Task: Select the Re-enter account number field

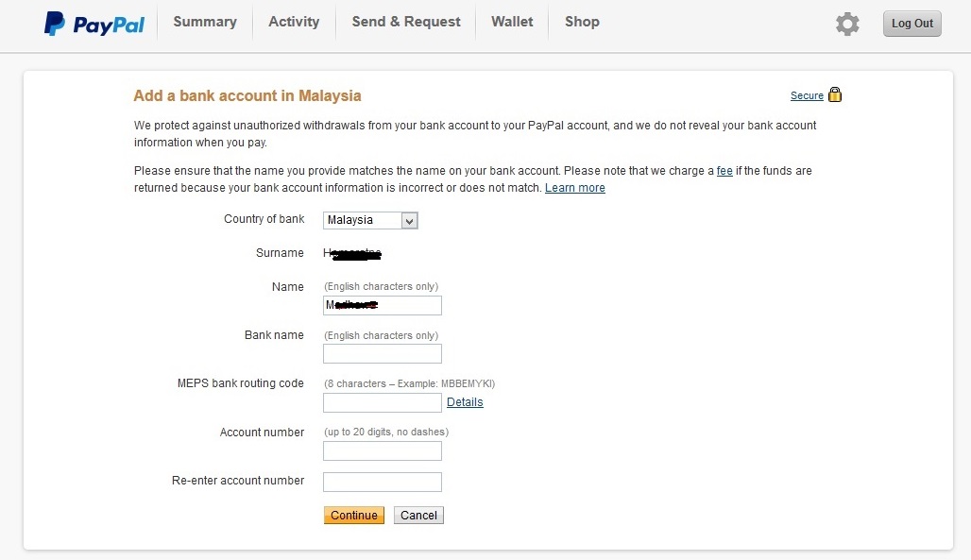Action: 383,482
